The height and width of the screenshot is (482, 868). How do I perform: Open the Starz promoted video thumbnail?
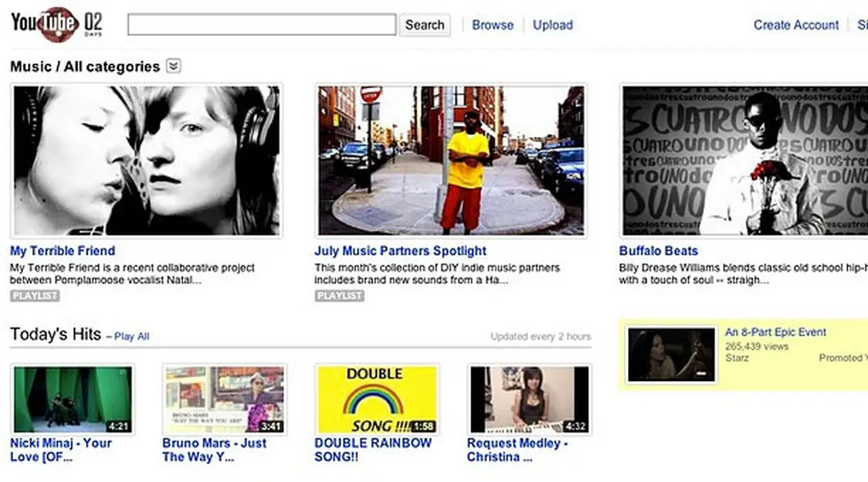[x=671, y=355]
